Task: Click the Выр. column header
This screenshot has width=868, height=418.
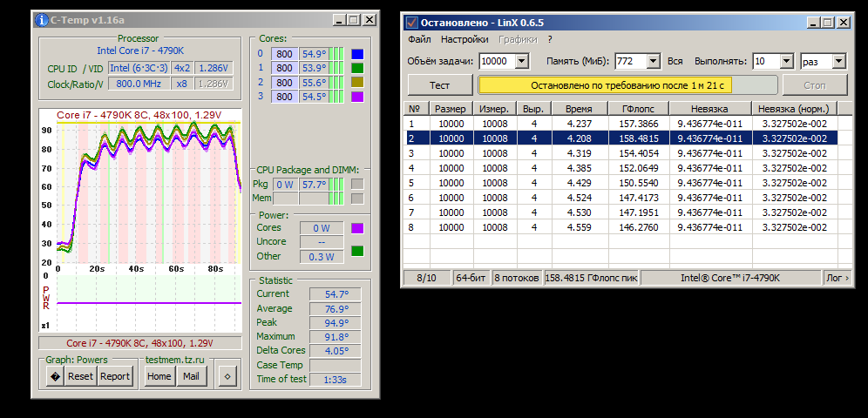Action: (x=533, y=108)
